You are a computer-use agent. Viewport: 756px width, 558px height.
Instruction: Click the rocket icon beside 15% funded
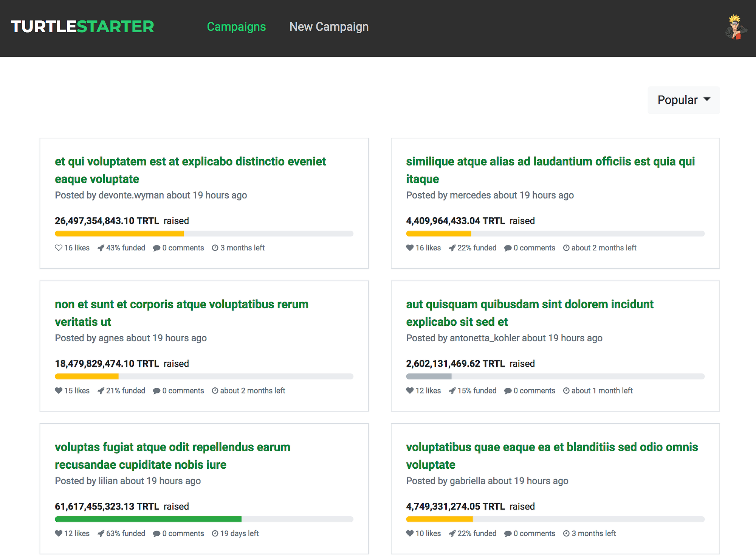(452, 390)
